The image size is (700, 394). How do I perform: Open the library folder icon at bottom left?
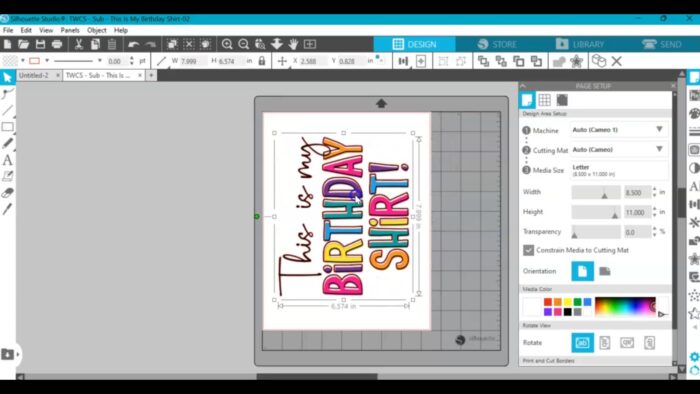(x=7, y=354)
